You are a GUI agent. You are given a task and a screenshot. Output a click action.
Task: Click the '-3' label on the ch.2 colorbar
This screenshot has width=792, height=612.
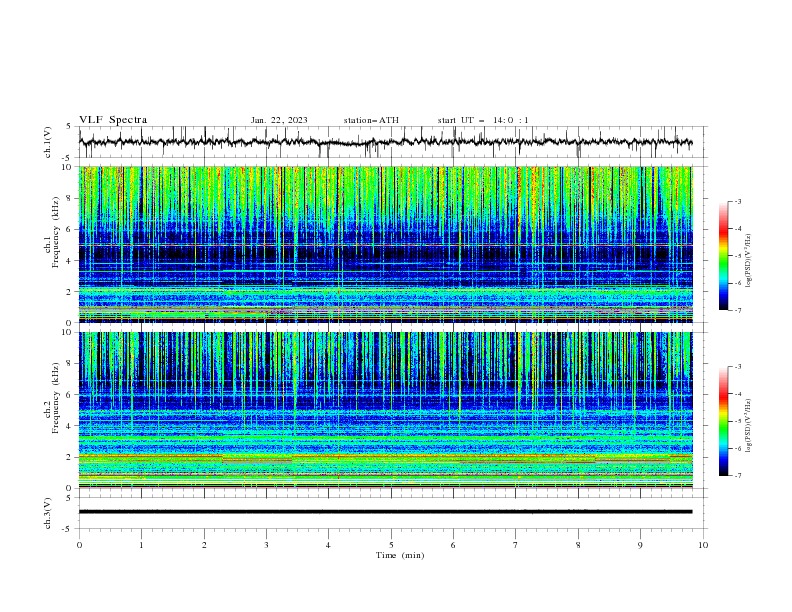click(737, 367)
